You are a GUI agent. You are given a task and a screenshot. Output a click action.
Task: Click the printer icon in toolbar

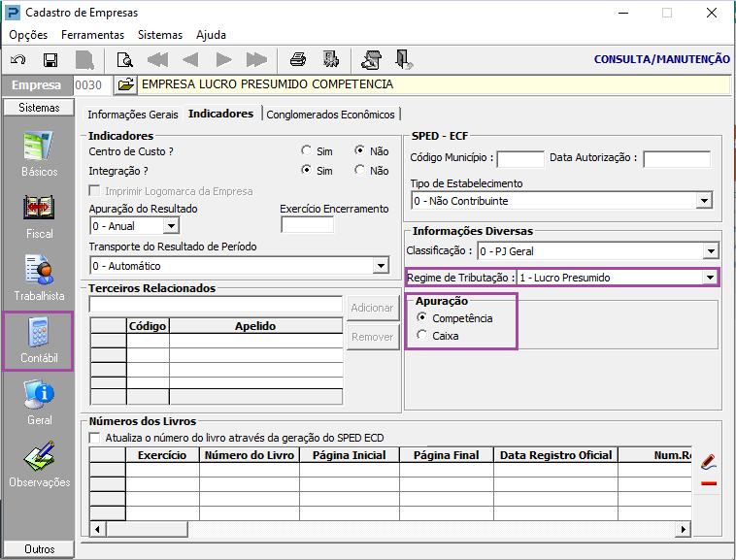tap(298, 59)
